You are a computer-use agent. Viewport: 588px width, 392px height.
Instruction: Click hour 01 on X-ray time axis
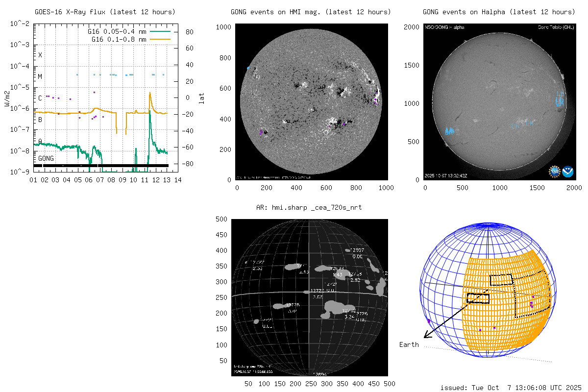pos(33,180)
